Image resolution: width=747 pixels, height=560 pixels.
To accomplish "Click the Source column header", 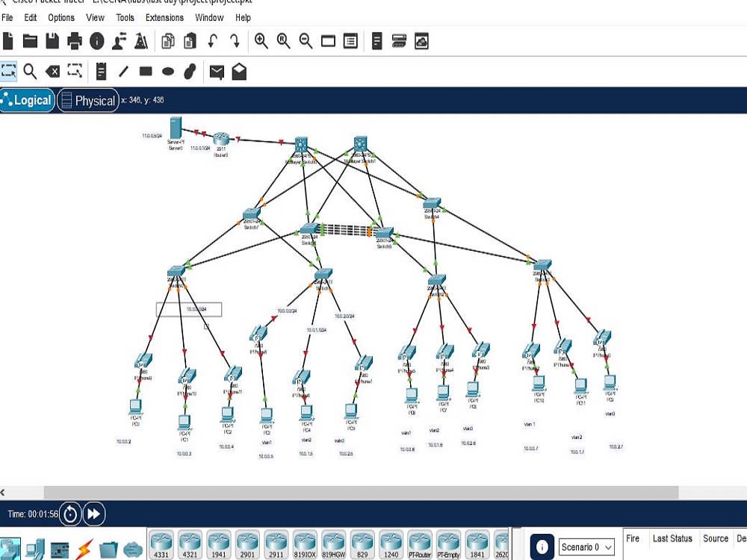I will 716,538.
